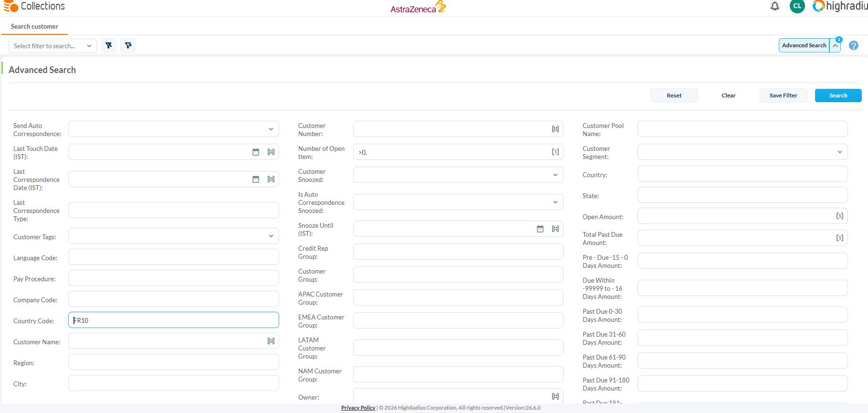The height and width of the screenshot is (413, 868).
Task: Click the clear filter funnel icon
Action: tap(109, 45)
